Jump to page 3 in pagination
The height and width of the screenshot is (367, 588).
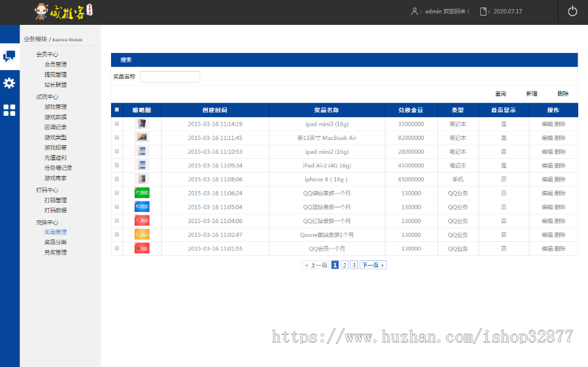(354, 265)
